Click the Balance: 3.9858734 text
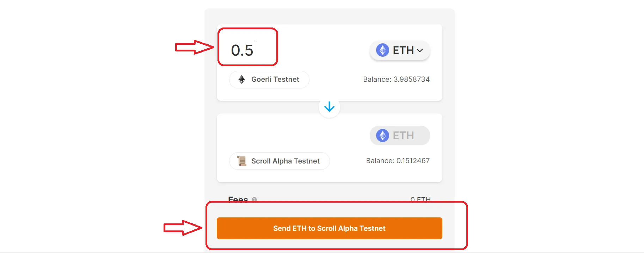Image resolution: width=644 pixels, height=253 pixels. pyautogui.click(x=396, y=80)
